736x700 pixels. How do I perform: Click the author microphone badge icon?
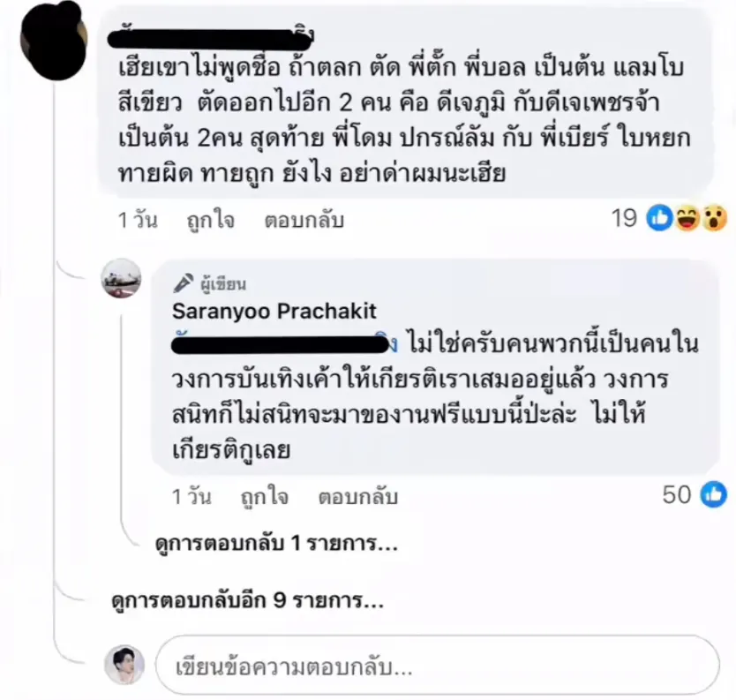[x=183, y=283]
